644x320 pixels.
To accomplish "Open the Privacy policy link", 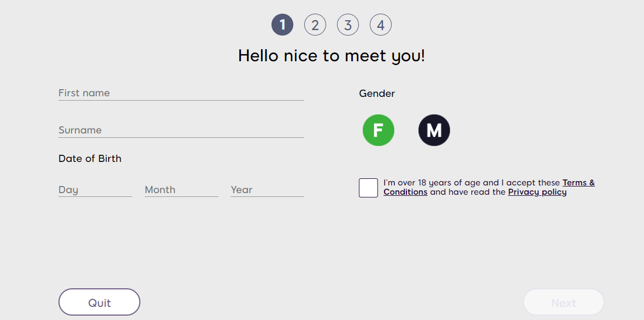I will point(537,192).
